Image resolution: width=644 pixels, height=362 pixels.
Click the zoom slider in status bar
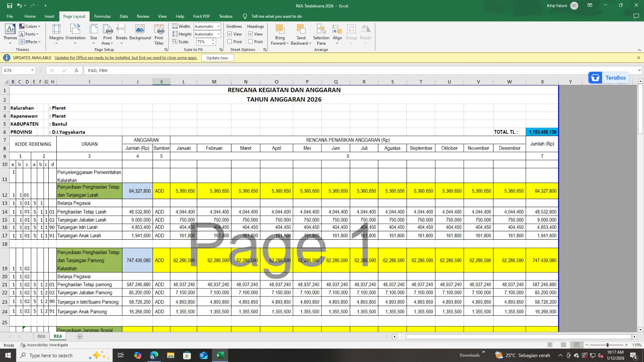pos(607,345)
